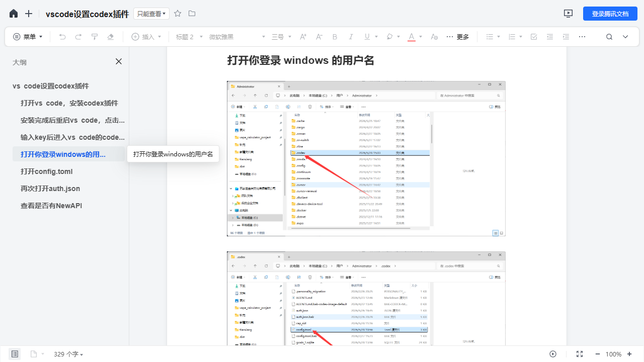Insert a bulleted list
The height and width of the screenshot is (362, 644).
[x=490, y=37]
